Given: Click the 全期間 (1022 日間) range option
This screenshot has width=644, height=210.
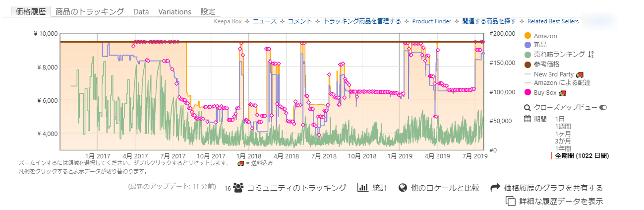Looking at the screenshot, I should click(582, 156).
